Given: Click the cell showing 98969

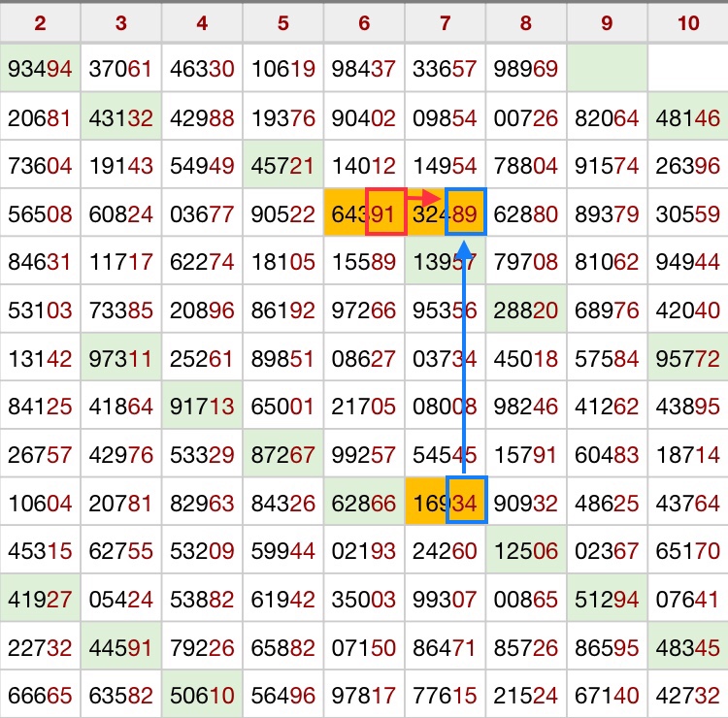Looking at the screenshot, I should [525, 69].
